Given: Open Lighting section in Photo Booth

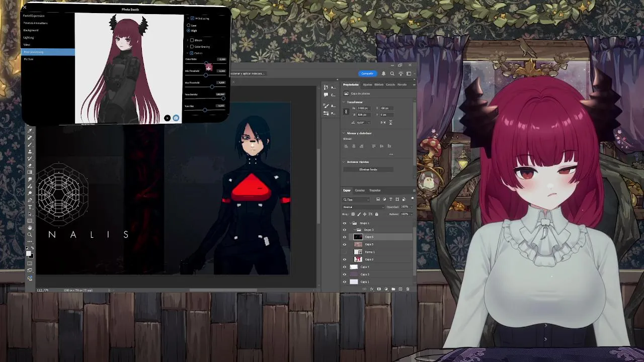Looking at the screenshot, I should [29, 37].
